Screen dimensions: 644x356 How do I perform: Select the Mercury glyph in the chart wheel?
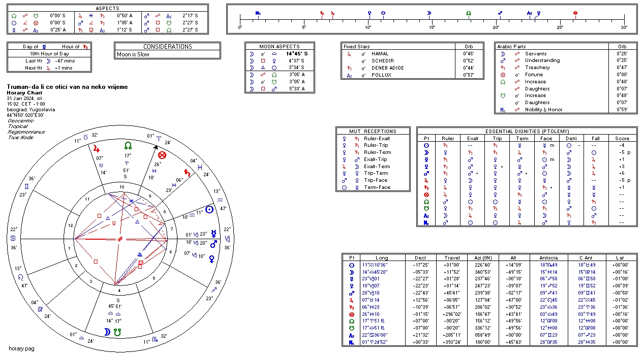pos(214,234)
